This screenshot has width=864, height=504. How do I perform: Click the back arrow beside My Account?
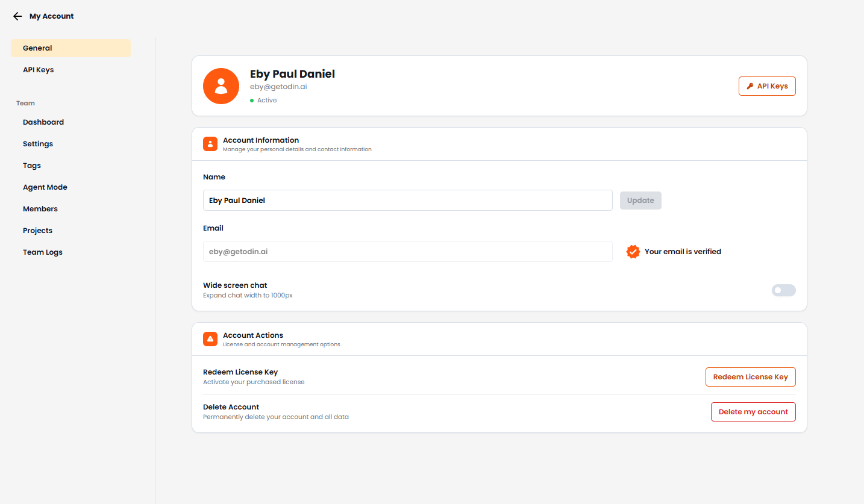pyautogui.click(x=17, y=16)
